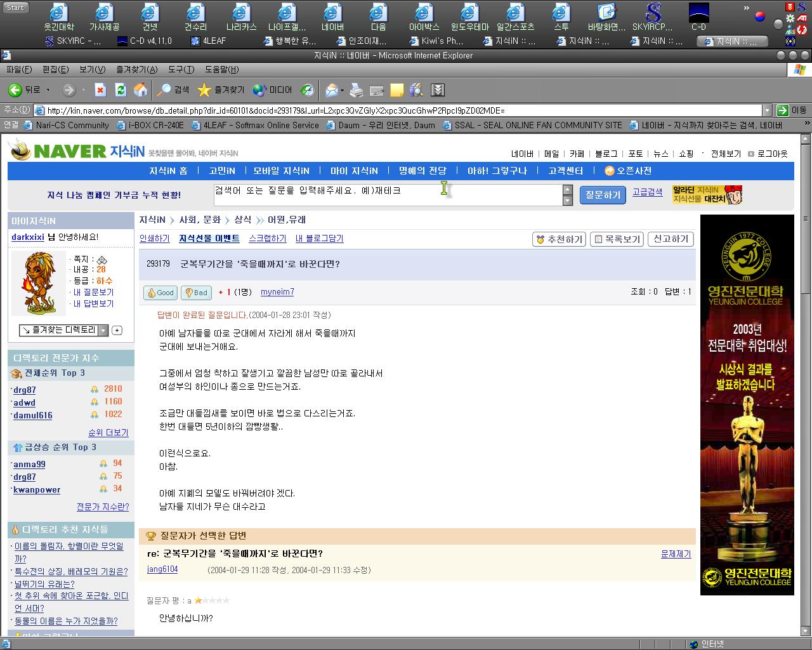This screenshot has height=650, width=812.
Task: Click the plus button beside 즐겨찾는 디렉토리
Action: pyautogui.click(x=117, y=331)
